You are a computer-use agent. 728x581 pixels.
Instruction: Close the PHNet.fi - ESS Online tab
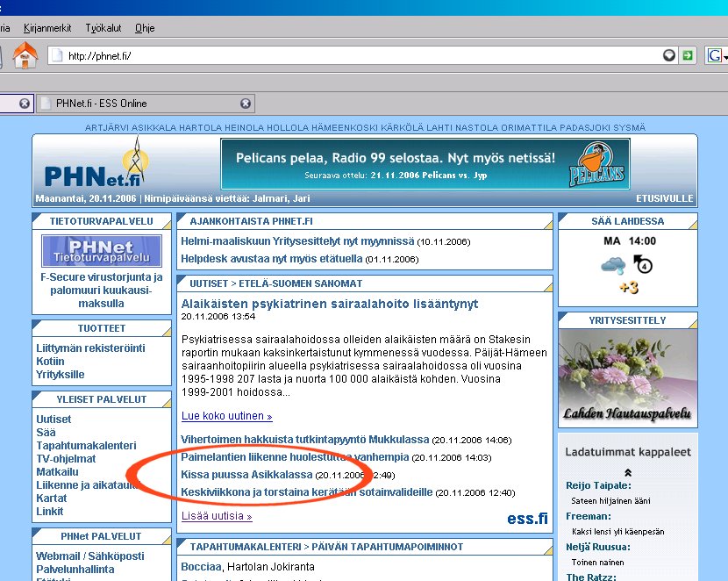point(246,104)
